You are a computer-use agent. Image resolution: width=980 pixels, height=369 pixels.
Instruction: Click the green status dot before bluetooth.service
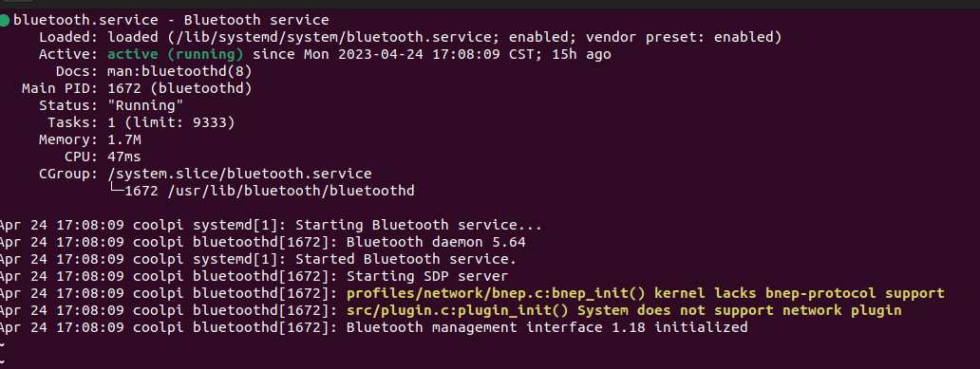[x=5, y=21]
